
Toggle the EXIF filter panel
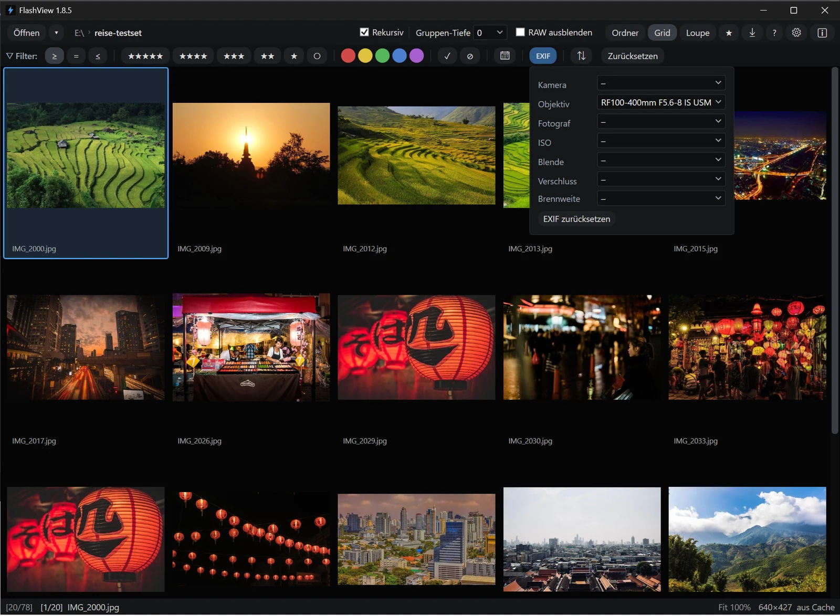click(x=543, y=56)
